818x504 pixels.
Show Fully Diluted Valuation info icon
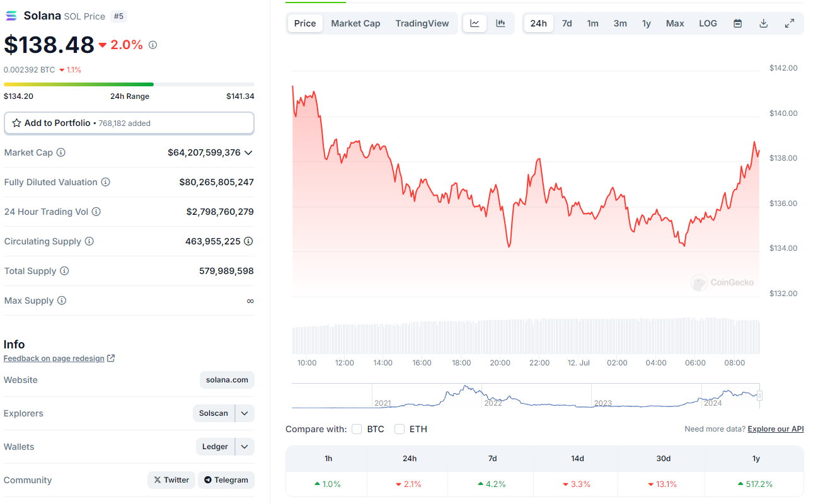tap(106, 182)
